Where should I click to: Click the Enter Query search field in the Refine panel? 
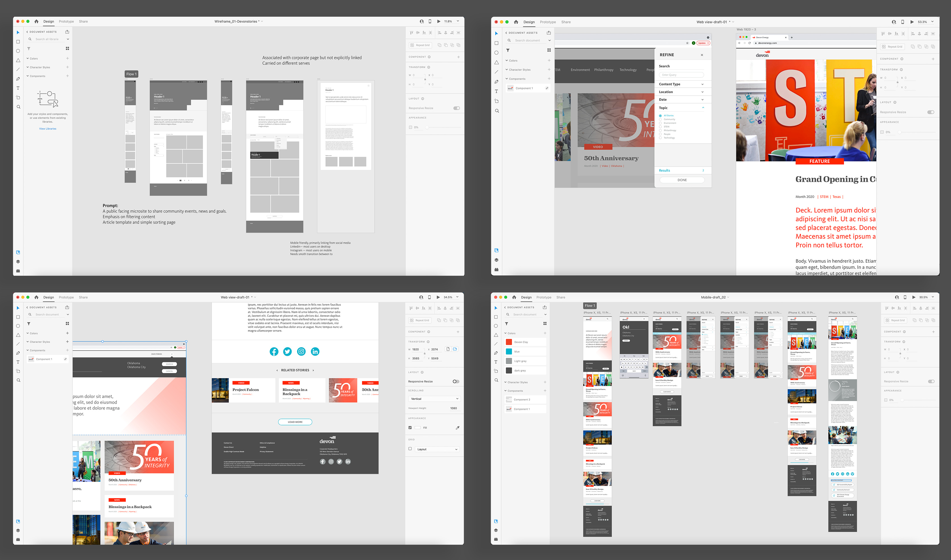(x=682, y=75)
